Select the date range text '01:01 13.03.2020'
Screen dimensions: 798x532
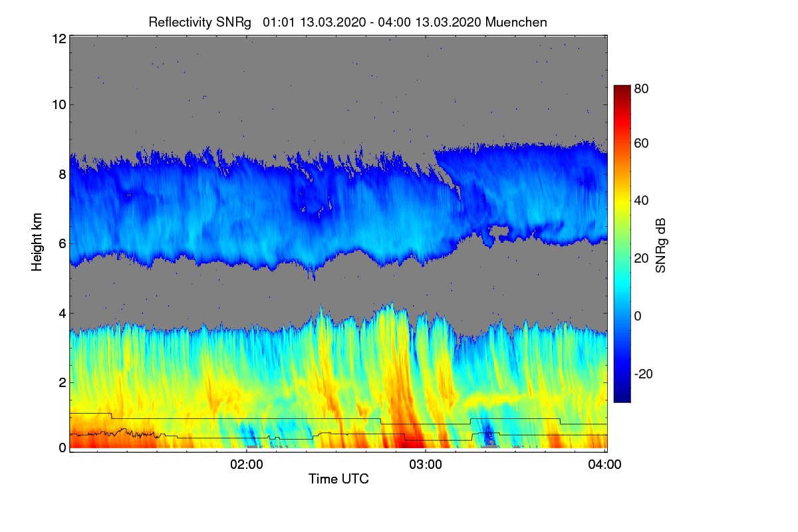pos(314,22)
